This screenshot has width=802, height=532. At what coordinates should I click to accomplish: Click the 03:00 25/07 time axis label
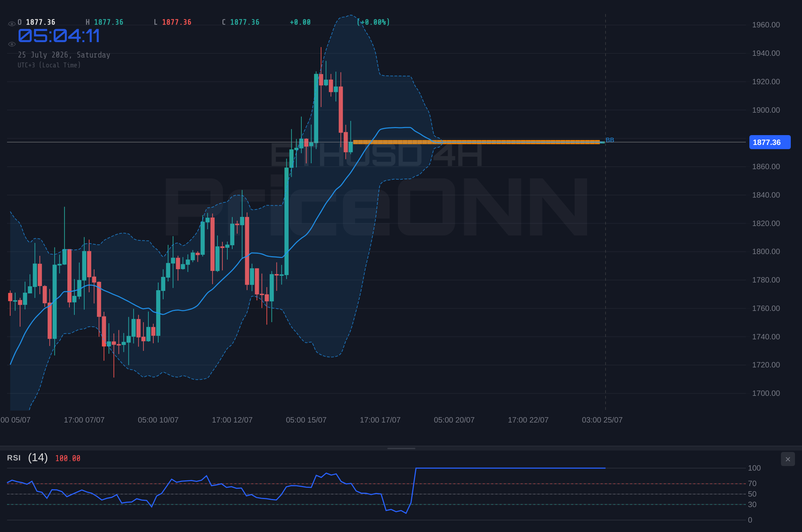pos(602,420)
